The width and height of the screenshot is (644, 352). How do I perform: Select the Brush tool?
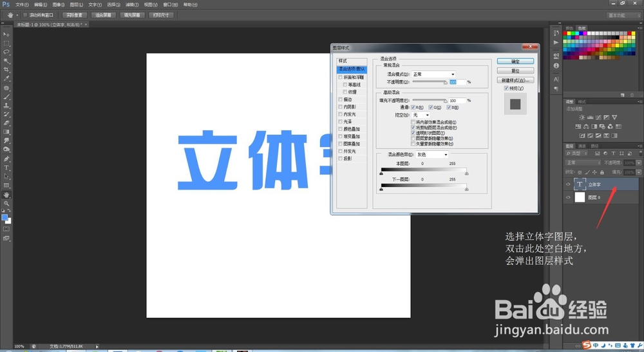(x=6, y=97)
